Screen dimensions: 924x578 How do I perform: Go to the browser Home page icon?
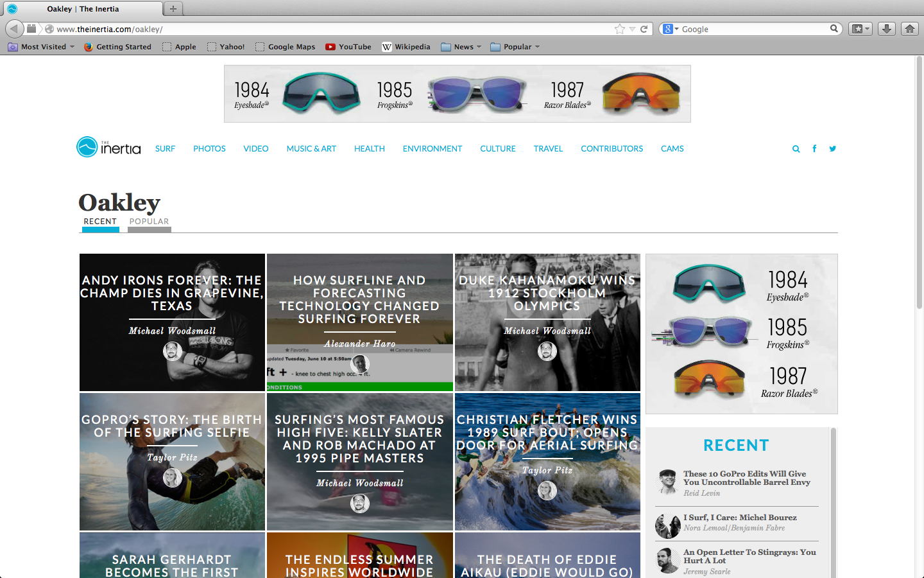pyautogui.click(x=909, y=29)
